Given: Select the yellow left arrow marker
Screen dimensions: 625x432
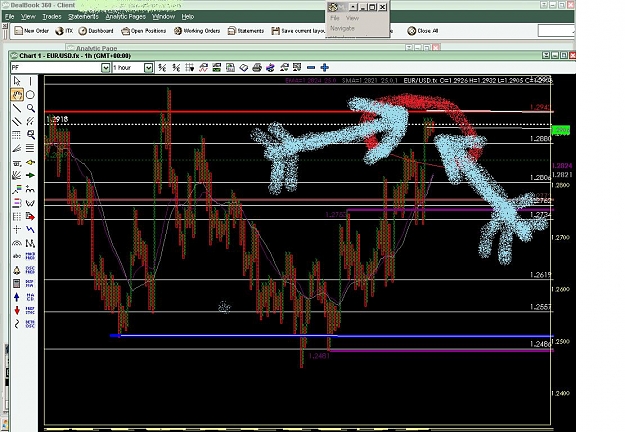Looking at the screenshot, I should 30,162.
